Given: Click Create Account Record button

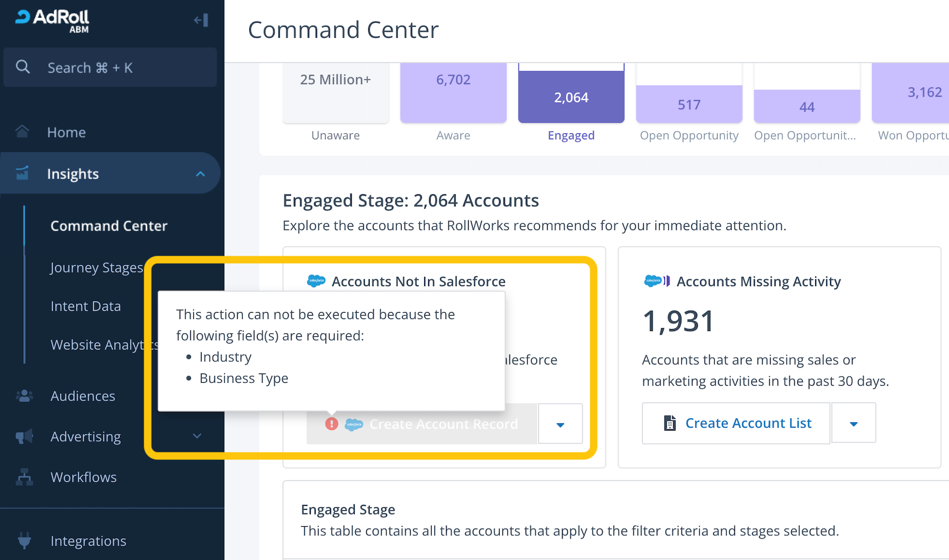Looking at the screenshot, I should click(422, 424).
